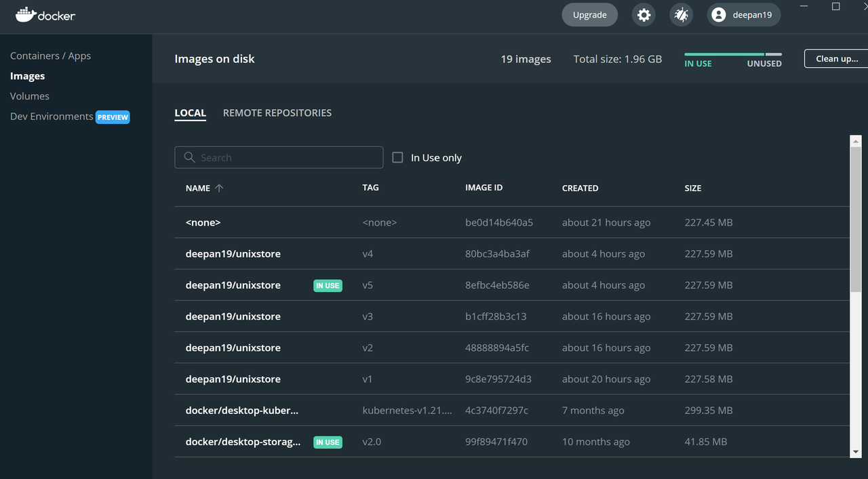The width and height of the screenshot is (868, 479).
Task: Click 'Total size: 1.96 GB' label
Action: [x=618, y=59]
